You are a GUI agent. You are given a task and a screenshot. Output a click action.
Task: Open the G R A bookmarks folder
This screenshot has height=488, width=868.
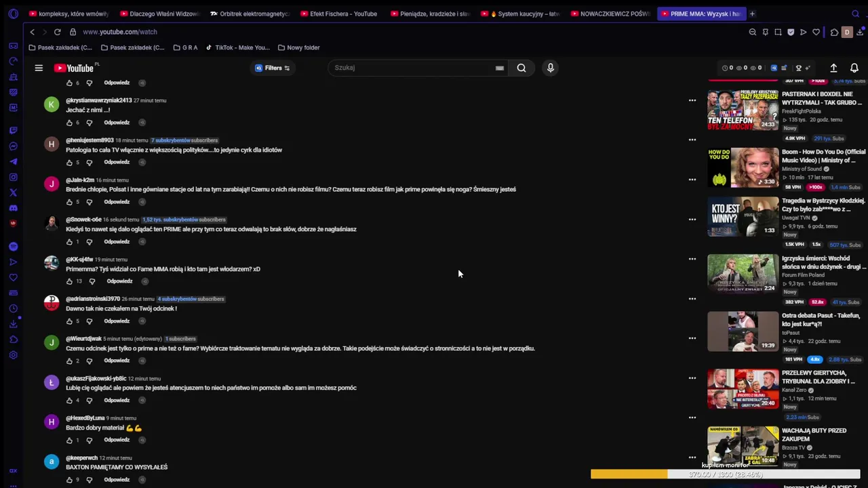click(186, 47)
